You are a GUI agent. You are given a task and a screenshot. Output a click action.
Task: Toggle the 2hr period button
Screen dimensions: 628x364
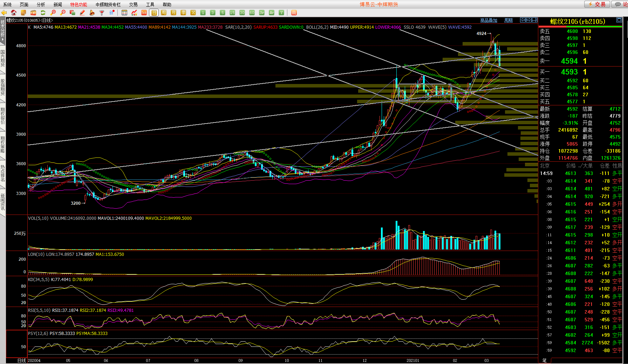pos(262,13)
